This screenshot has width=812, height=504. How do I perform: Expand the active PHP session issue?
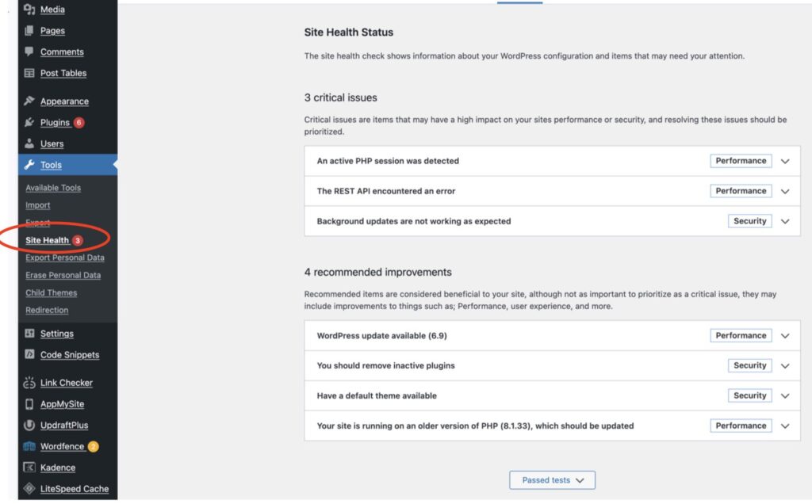[785, 161]
